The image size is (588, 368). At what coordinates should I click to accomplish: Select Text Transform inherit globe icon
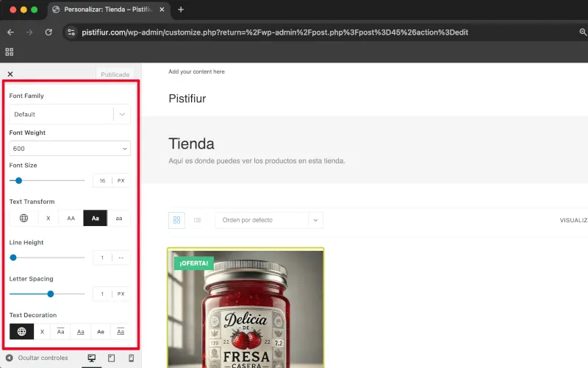coord(24,218)
